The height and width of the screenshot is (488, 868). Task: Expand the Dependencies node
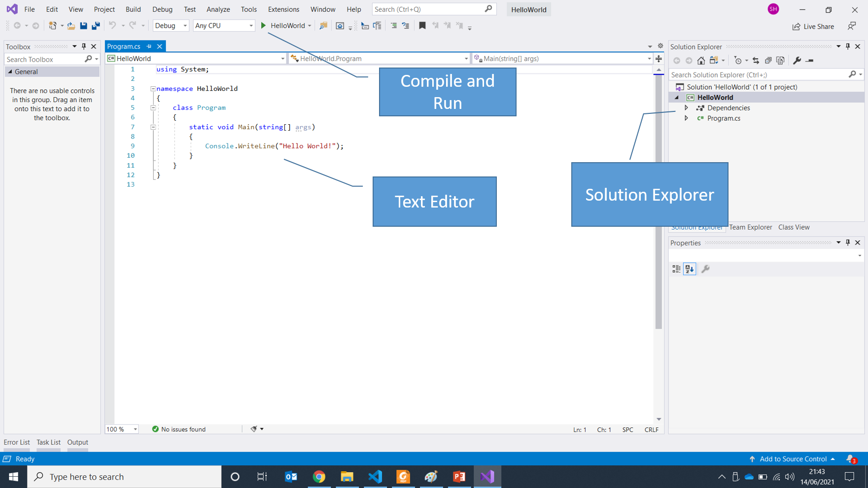tap(686, 108)
